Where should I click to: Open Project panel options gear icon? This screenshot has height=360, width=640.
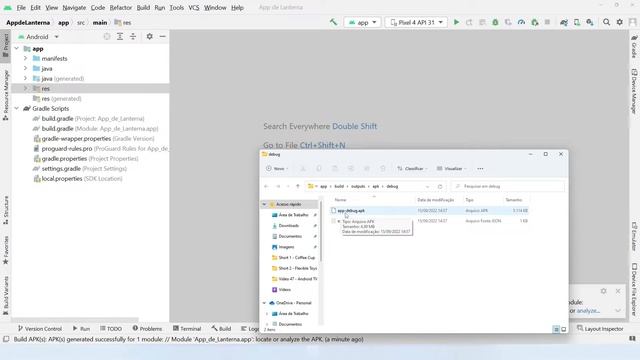[x=149, y=37]
